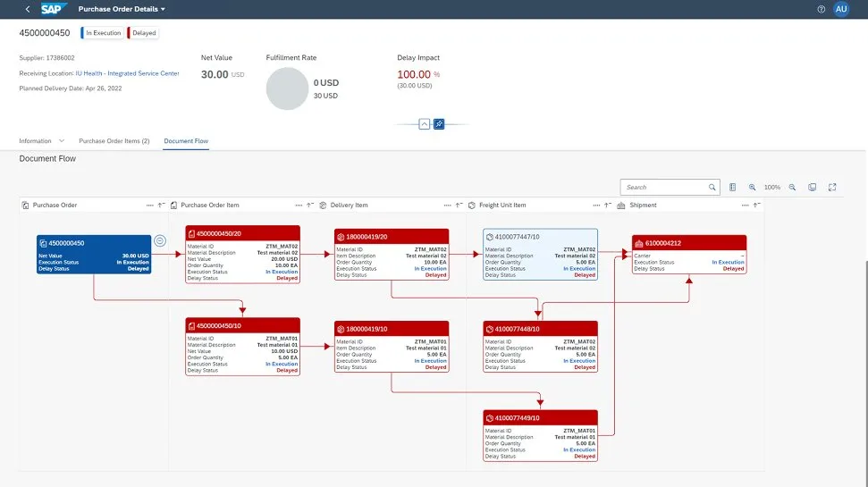The width and height of the screenshot is (868, 487).
Task: Click the SAP logo
Action: click(51, 9)
